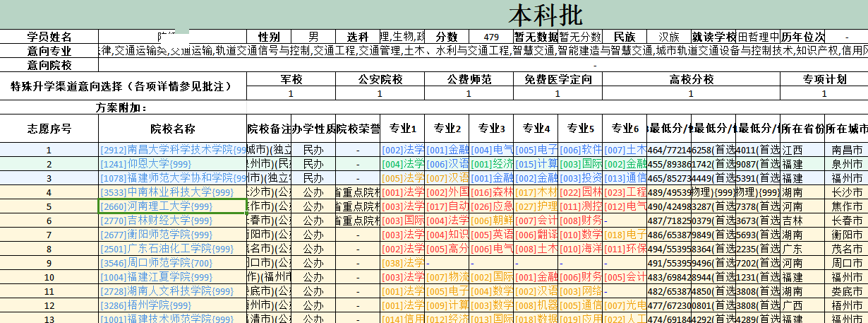Click the 专业1 column header
This screenshot has width=868, height=323.
[402, 129]
